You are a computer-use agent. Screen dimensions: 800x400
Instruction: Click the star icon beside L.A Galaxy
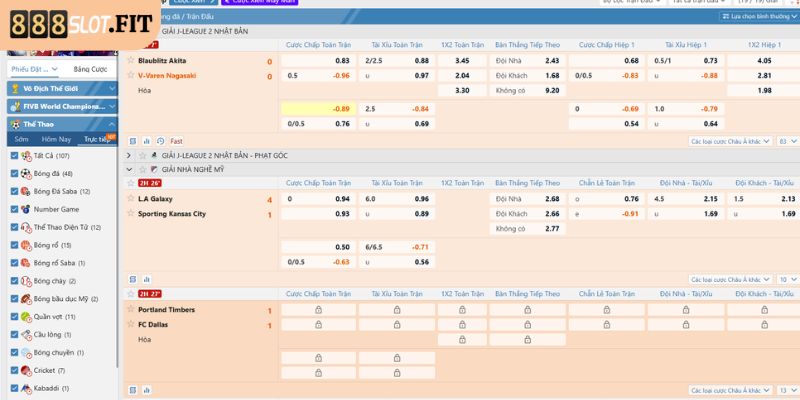pos(130,198)
